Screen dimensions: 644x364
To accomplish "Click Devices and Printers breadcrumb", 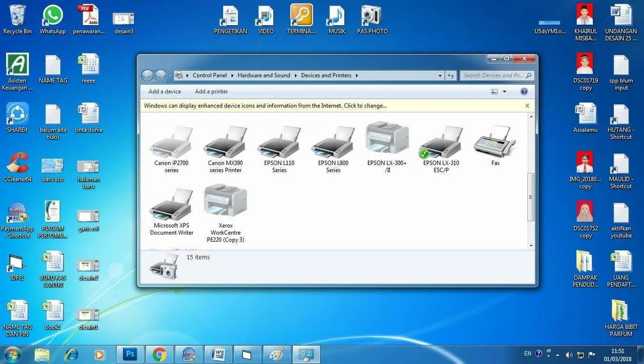I will pos(326,76).
